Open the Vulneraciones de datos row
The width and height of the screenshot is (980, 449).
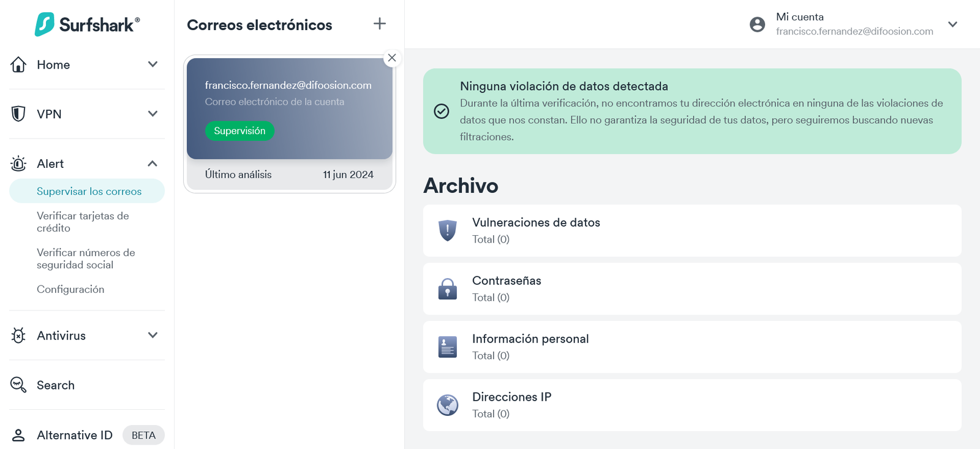[692, 230]
